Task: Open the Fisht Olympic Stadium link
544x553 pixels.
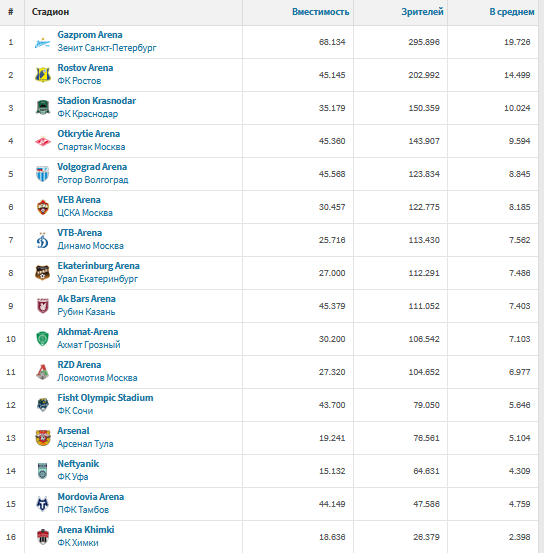Action: pos(105,398)
